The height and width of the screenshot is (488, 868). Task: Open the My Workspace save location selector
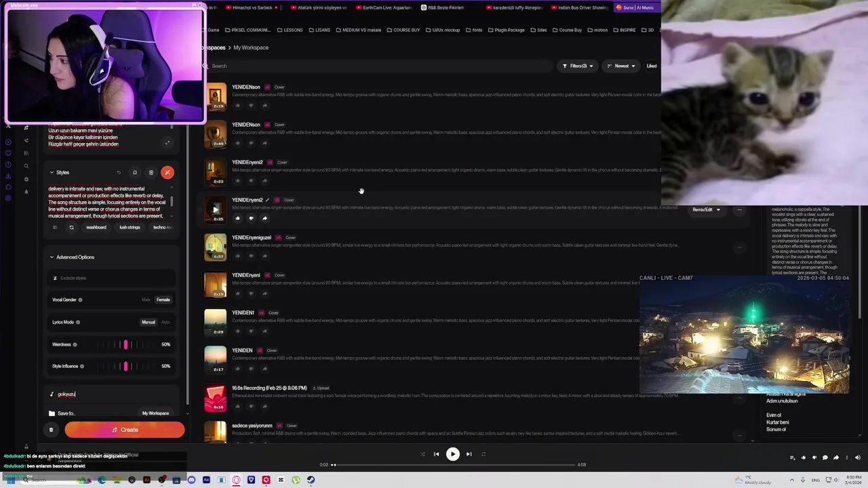(155, 413)
